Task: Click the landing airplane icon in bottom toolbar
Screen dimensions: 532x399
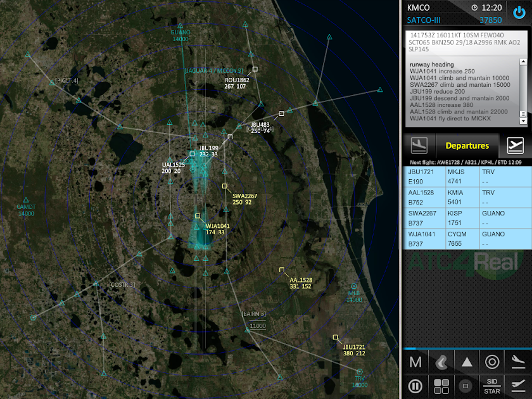Action: click(x=518, y=362)
